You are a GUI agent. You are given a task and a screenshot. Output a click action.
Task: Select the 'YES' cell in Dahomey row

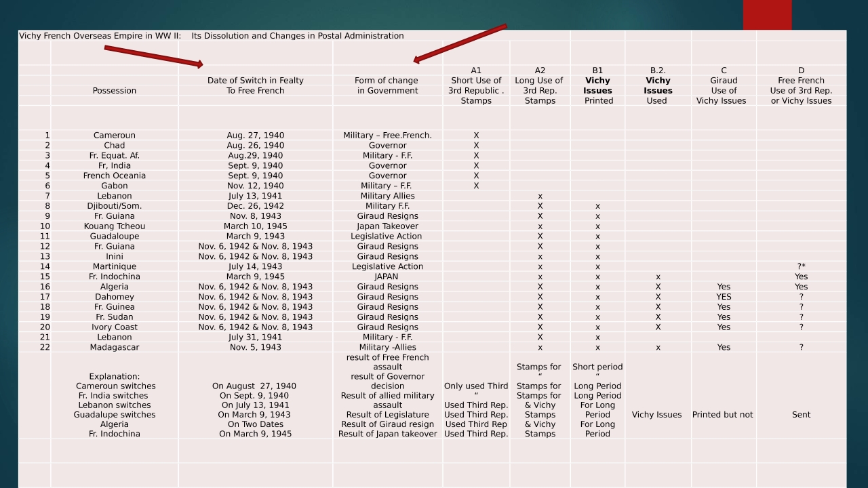coord(724,297)
